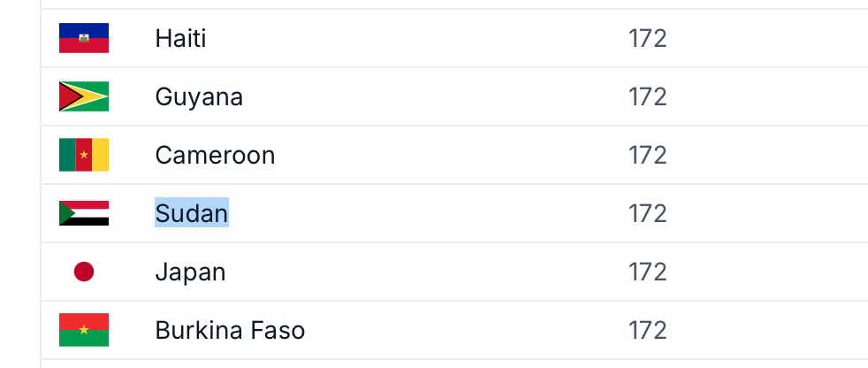This screenshot has width=868, height=368.
Task: Select the Haiti country name
Action: point(180,38)
